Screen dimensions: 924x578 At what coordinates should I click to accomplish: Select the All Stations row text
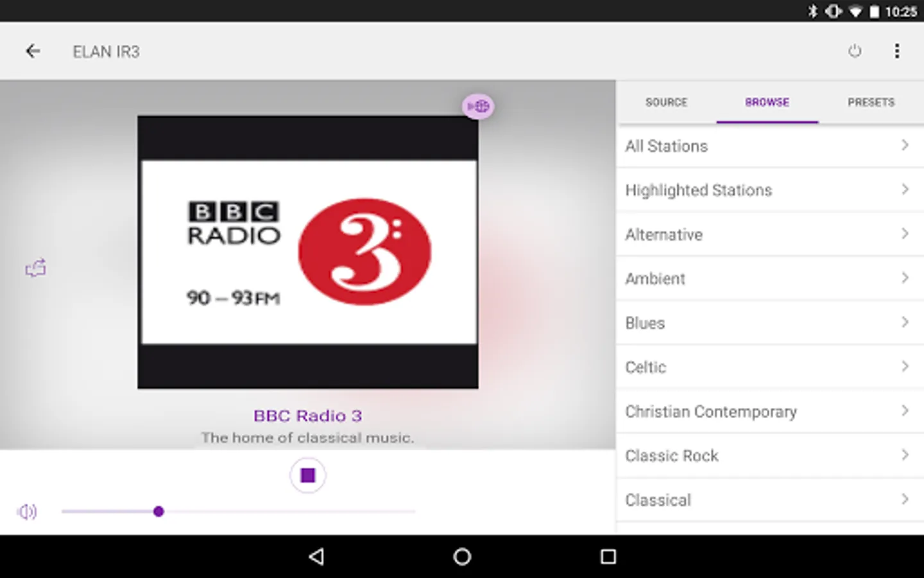pos(667,146)
